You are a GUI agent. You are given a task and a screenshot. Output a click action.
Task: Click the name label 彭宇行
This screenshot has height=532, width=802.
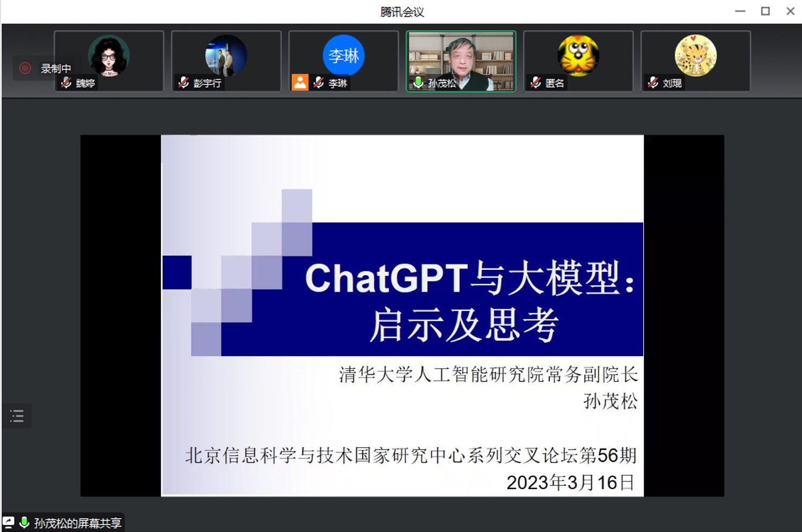(x=207, y=83)
